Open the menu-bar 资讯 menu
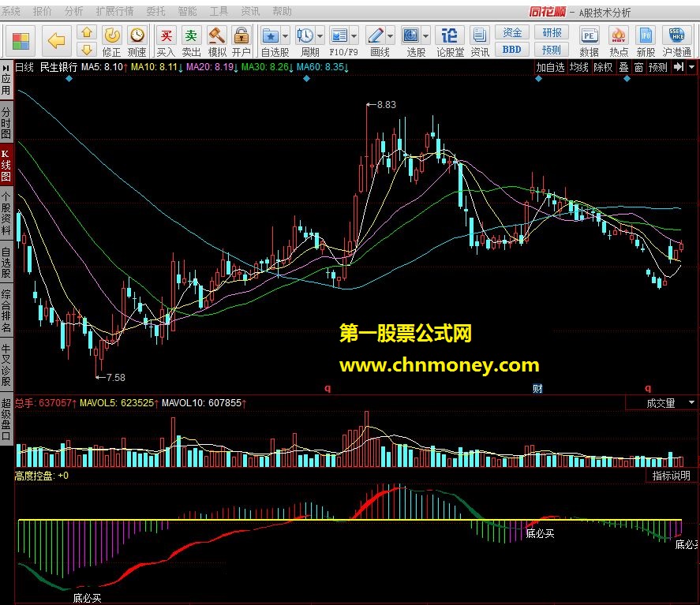 (250, 11)
